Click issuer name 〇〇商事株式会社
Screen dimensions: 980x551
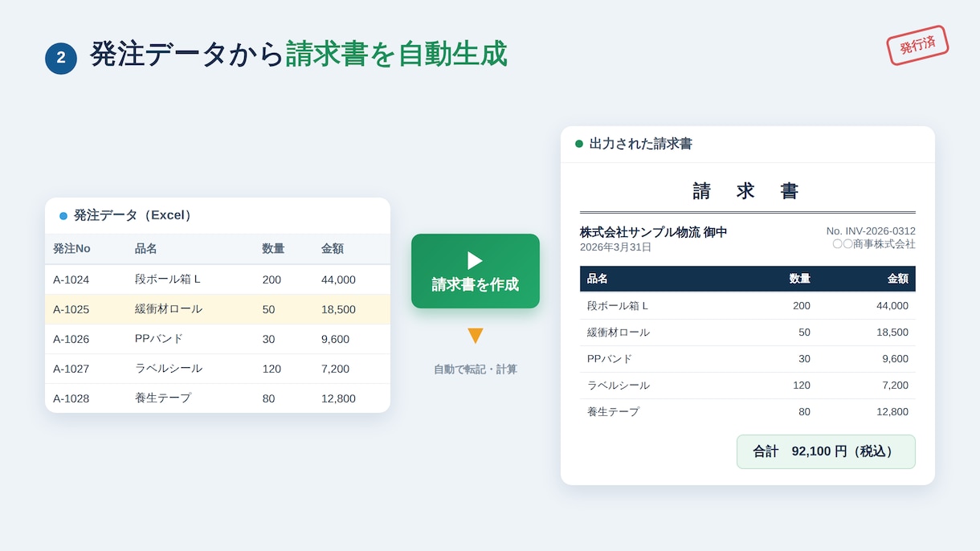pos(874,244)
